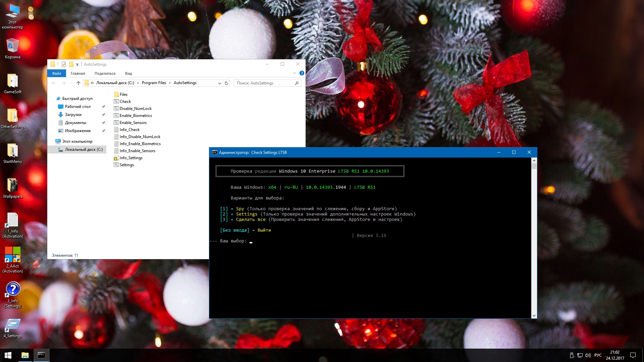Viewport: 644px width, 362px height.
Task: Select the Info_Settings file
Action: pyautogui.click(x=128, y=158)
